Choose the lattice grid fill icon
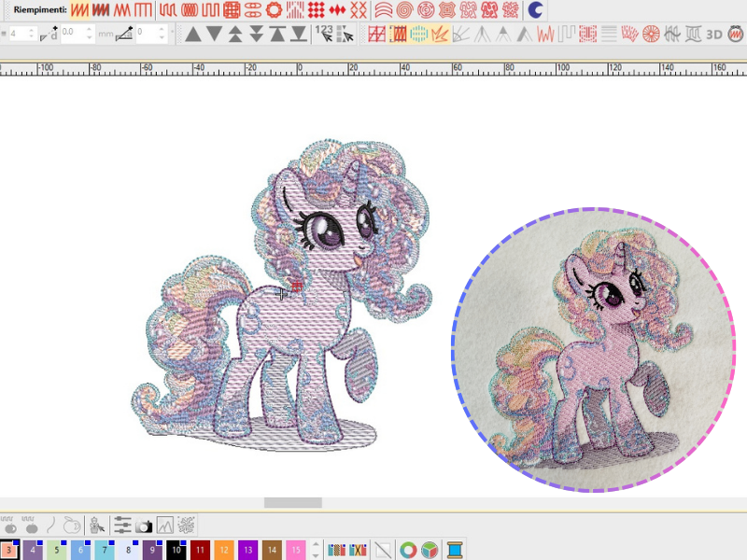This screenshot has height=560, width=747. [x=232, y=9]
